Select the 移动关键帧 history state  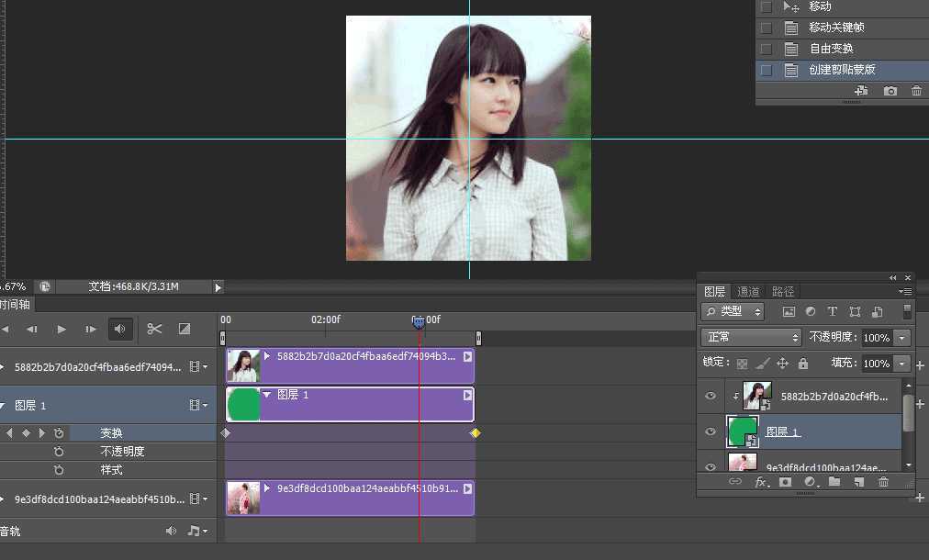(836, 28)
